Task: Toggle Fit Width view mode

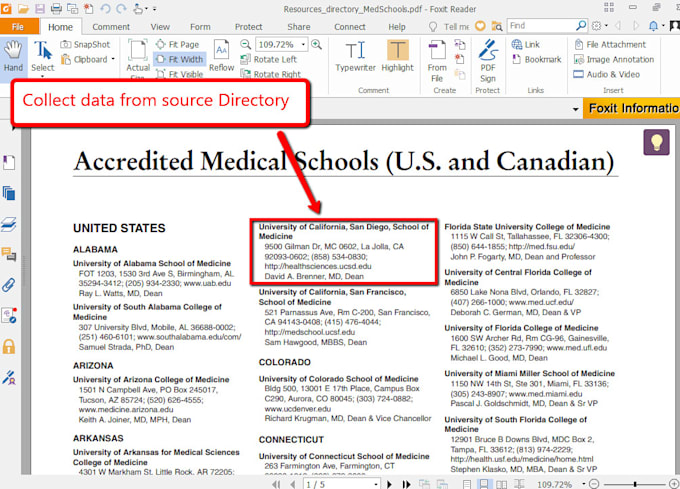Action: [180, 59]
